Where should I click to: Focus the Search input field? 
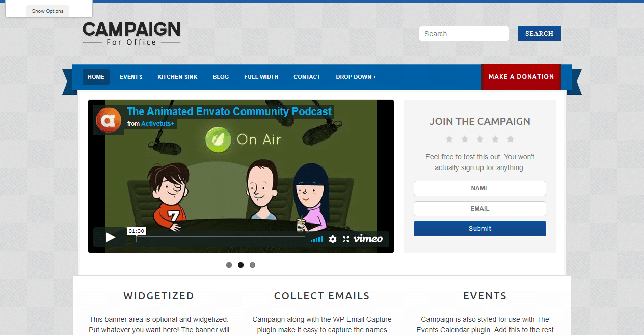[464, 34]
